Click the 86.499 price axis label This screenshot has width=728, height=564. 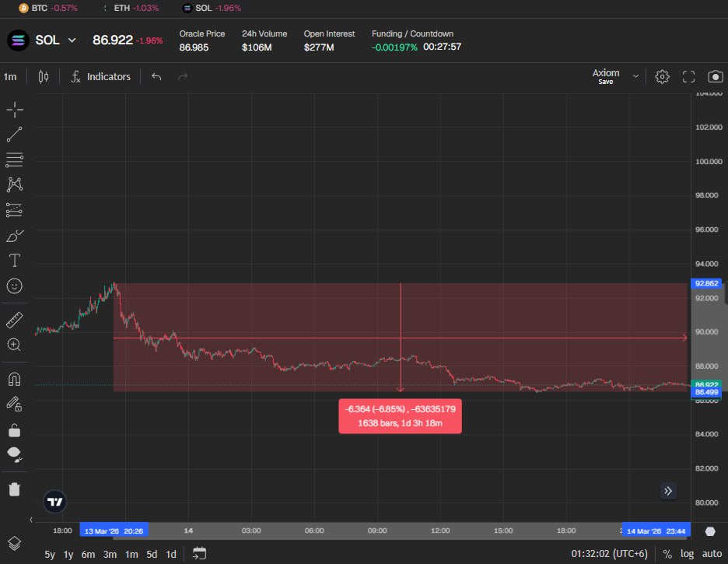pyautogui.click(x=707, y=392)
